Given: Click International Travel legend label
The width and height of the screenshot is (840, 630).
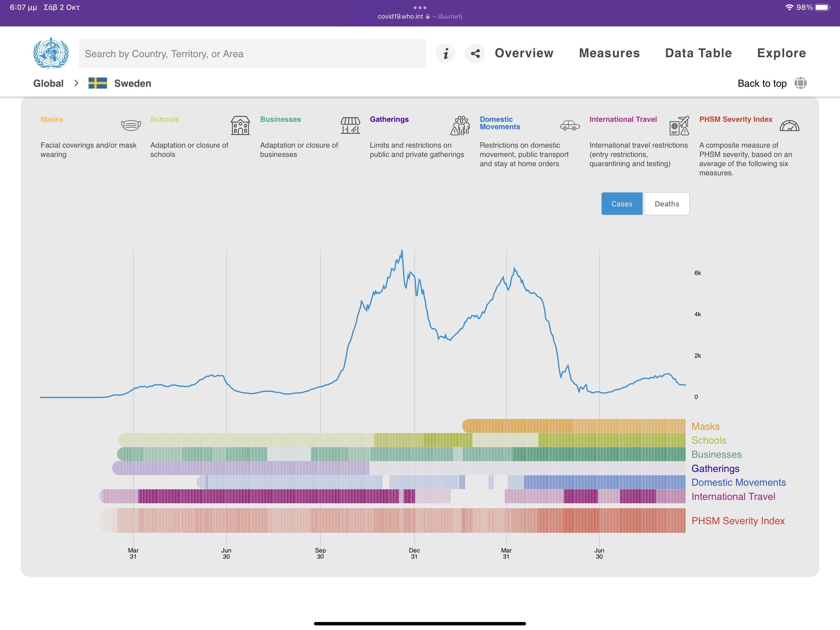Looking at the screenshot, I should coord(733,496).
